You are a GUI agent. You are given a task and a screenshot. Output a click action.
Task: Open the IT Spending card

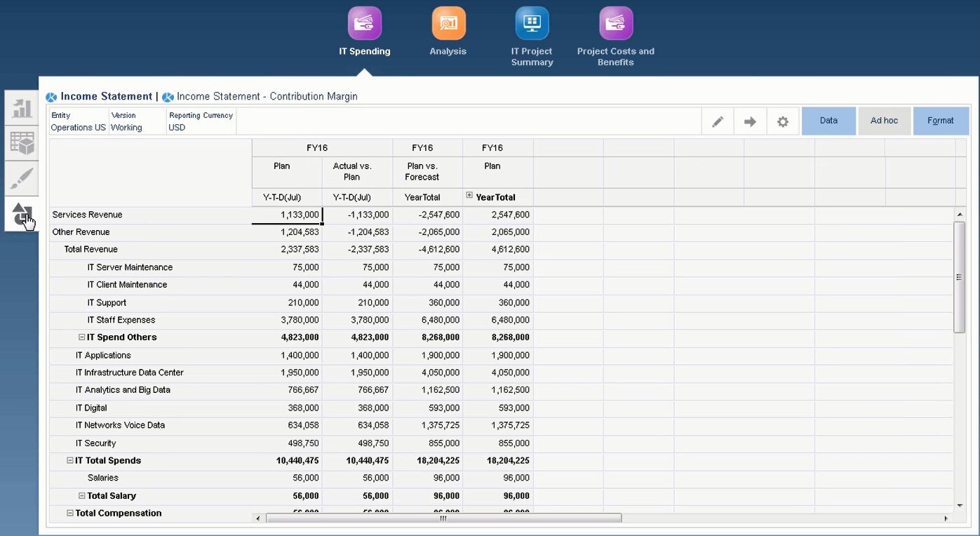pos(364,24)
